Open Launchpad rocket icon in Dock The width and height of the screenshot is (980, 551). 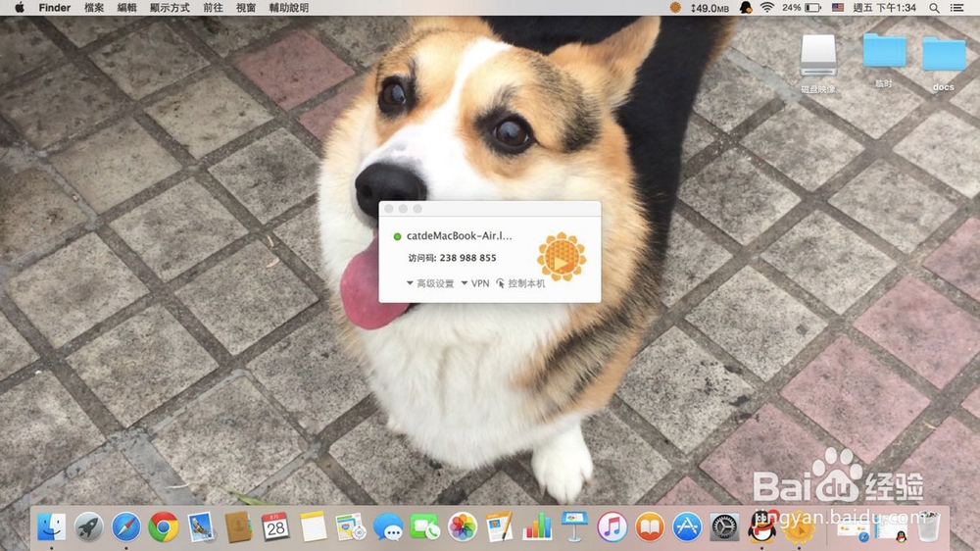pos(89,526)
